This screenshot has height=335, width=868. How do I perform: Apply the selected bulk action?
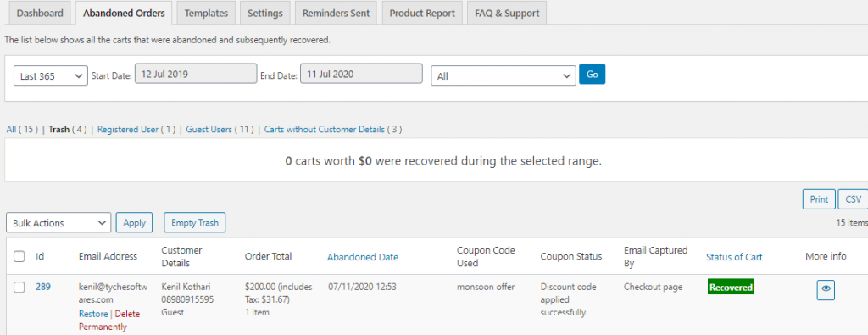(135, 222)
